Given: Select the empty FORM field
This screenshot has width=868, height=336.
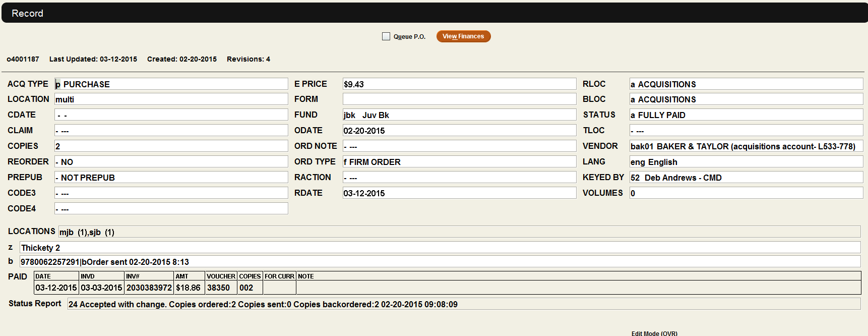Looking at the screenshot, I should (x=459, y=99).
